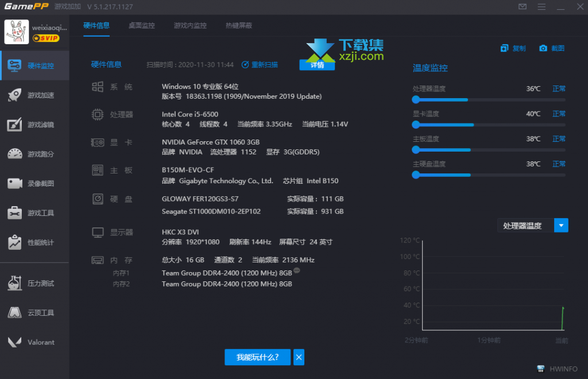Open 游戏滤镜 sidebar item

[x=34, y=125]
